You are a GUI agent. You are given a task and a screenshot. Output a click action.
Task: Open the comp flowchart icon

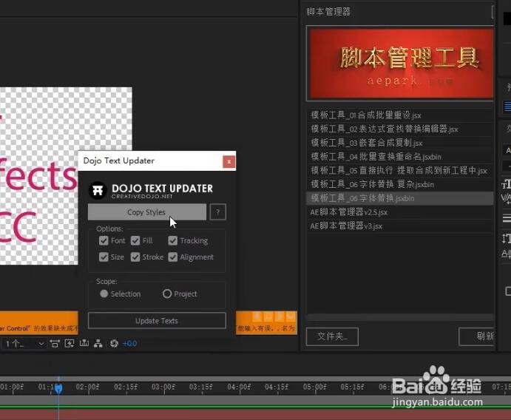(x=98, y=343)
